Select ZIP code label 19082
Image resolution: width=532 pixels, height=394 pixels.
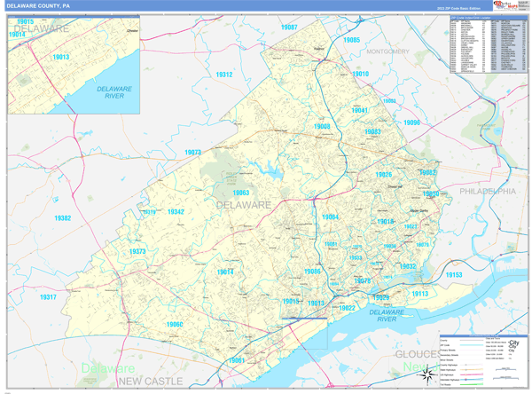427,172
